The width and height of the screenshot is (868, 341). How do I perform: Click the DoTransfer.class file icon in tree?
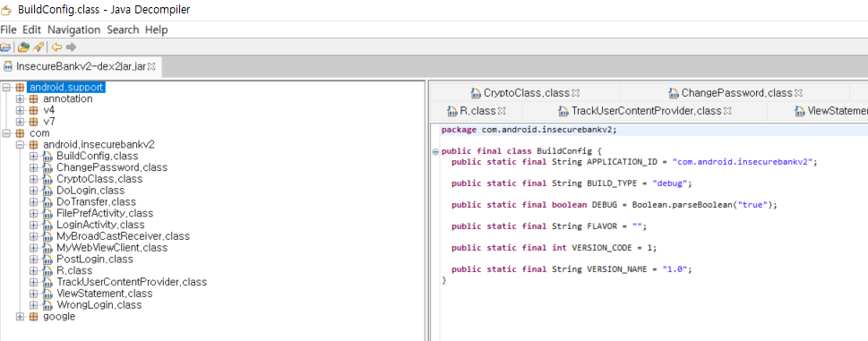(x=47, y=201)
